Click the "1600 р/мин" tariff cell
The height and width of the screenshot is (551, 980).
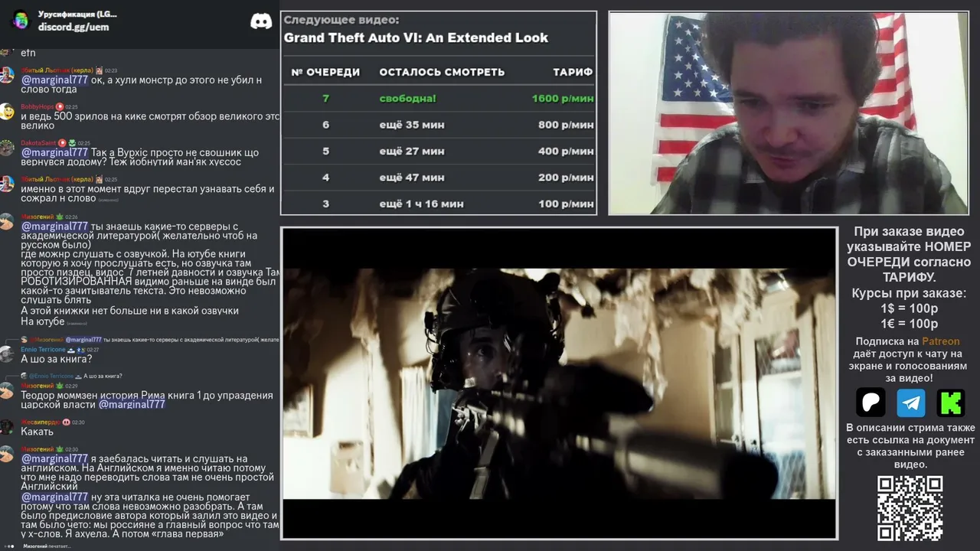pos(563,99)
